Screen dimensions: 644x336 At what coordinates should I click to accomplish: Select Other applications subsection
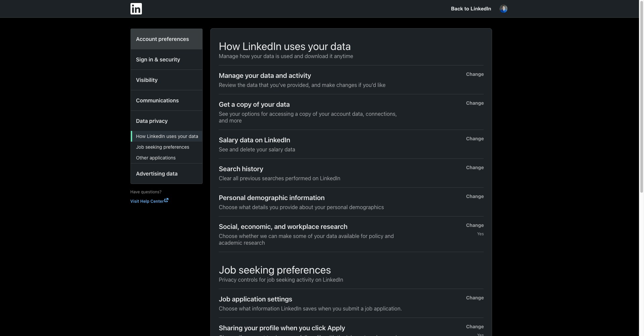tap(156, 158)
